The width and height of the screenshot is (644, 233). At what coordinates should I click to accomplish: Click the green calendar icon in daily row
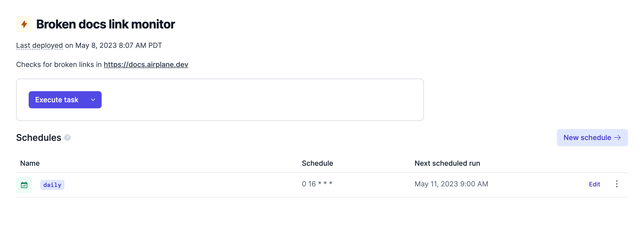point(24,185)
